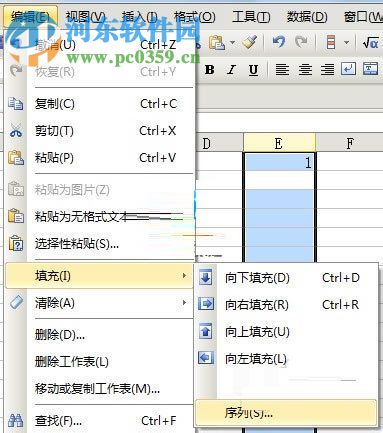The image size is (383, 433).
Task: Select the format painter brush icon
Action: (250, 42)
